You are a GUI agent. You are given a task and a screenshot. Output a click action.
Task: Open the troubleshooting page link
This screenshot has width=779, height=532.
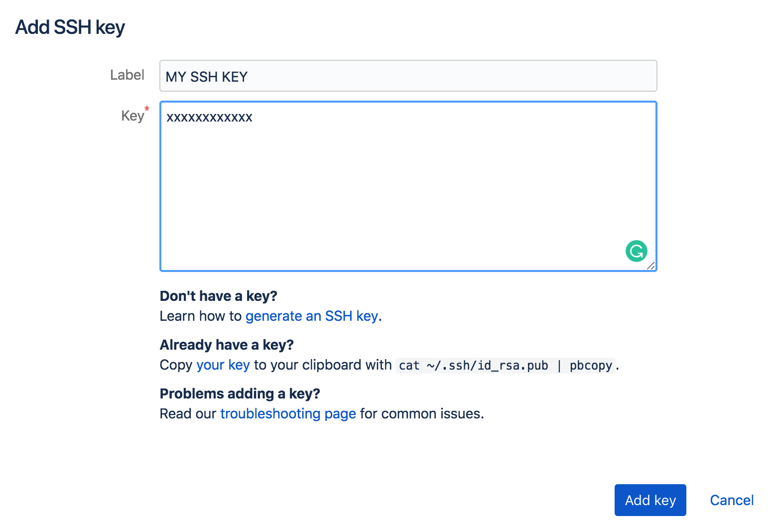pyautogui.click(x=288, y=414)
